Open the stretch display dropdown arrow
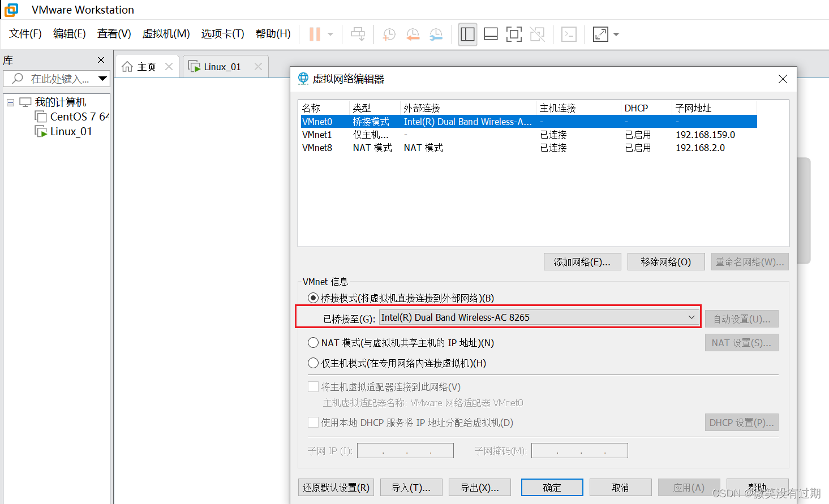Viewport: 829px width, 504px height. (616, 35)
